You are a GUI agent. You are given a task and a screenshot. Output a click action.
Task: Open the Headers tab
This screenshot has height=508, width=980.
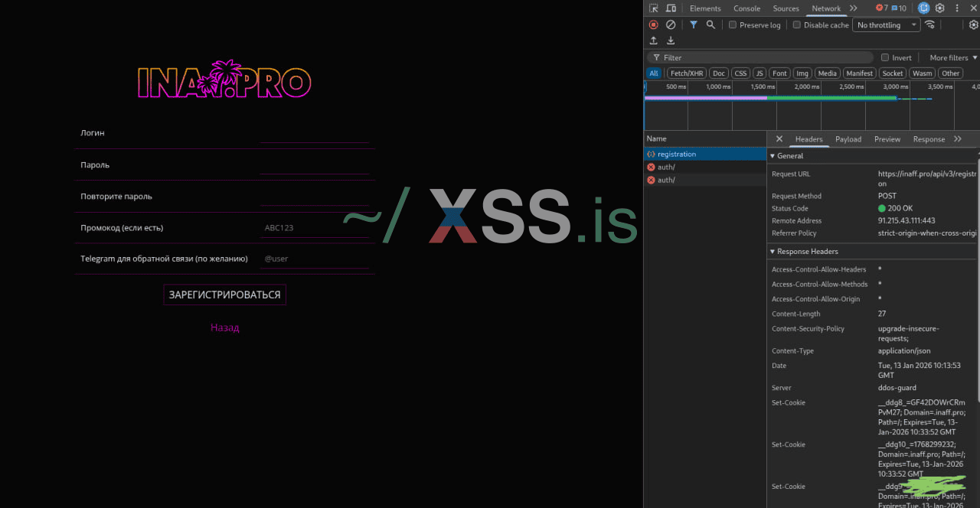click(808, 139)
